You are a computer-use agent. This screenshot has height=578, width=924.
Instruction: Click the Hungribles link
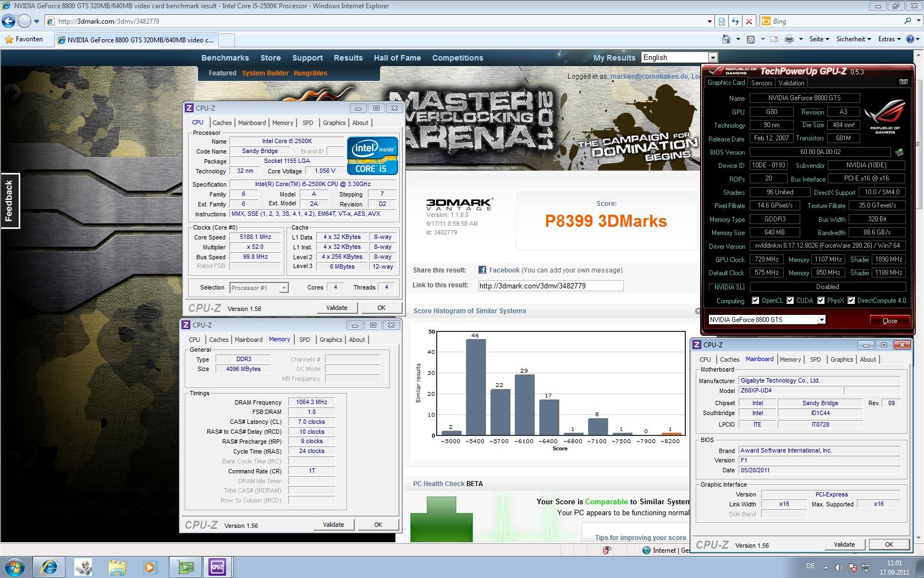[x=310, y=73]
